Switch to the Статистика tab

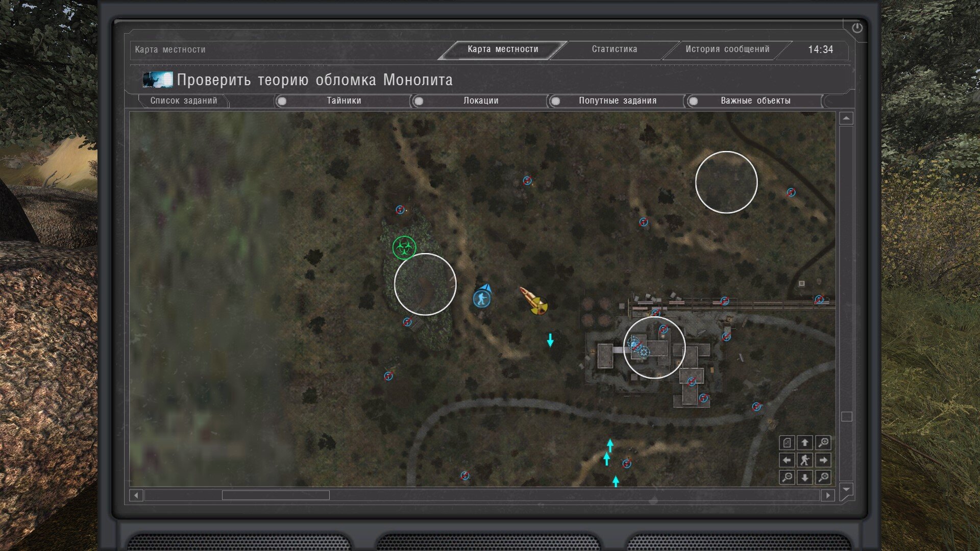point(614,49)
